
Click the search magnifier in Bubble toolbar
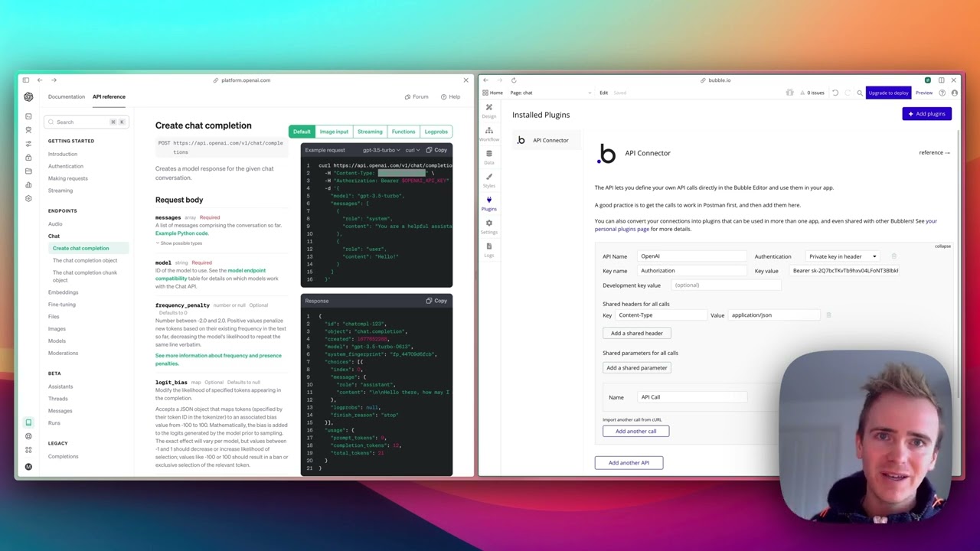tap(860, 93)
